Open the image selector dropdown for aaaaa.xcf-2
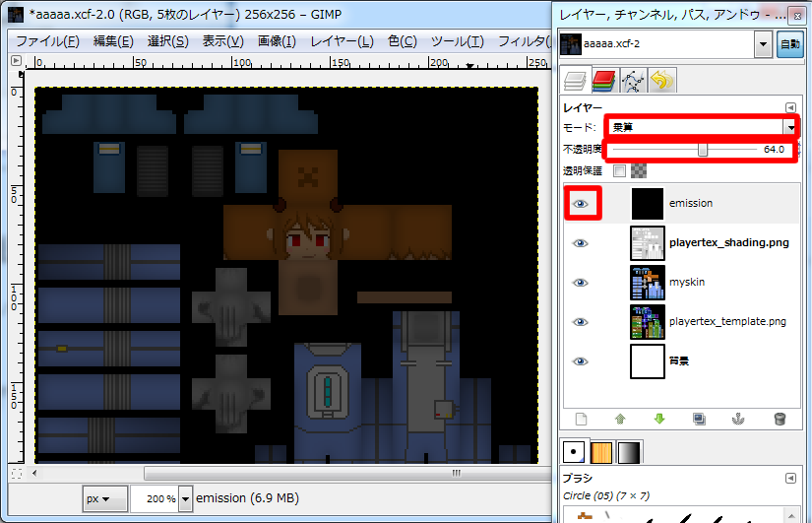This screenshot has width=812, height=523. [x=763, y=44]
